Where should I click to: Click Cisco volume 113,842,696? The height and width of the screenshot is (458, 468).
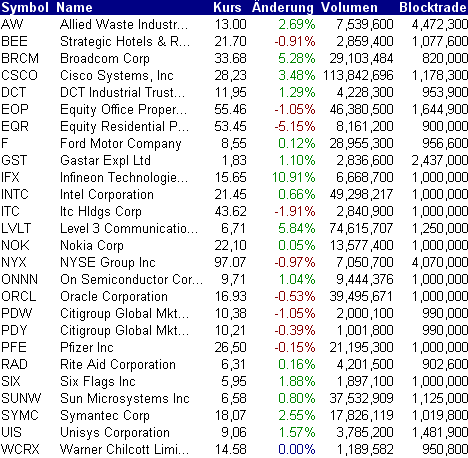358,75
